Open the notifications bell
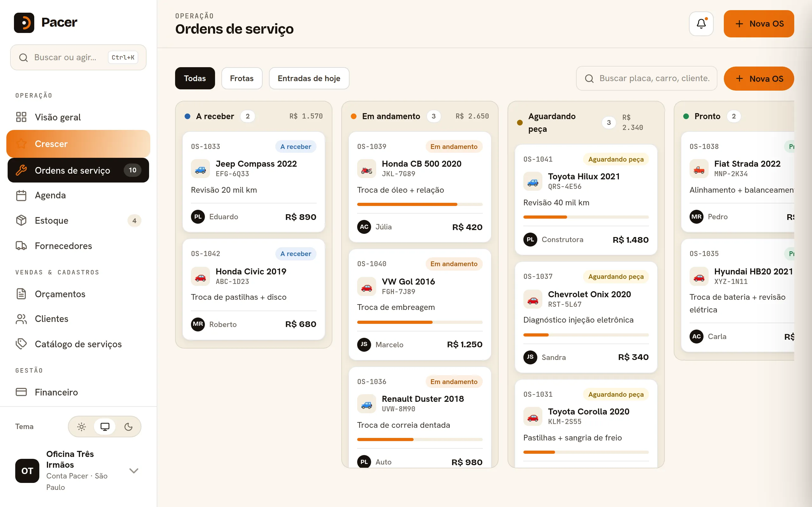The image size is (812, 507). click(x=701, y=23)
